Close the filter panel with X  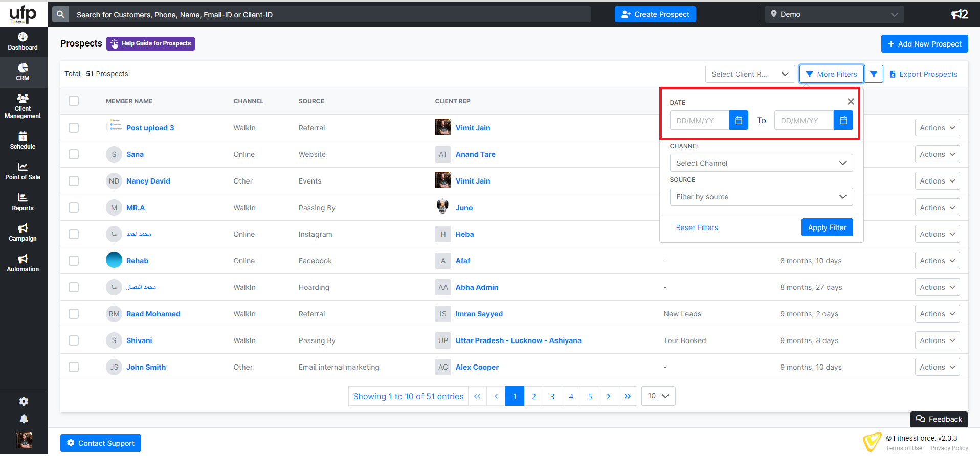851,102
